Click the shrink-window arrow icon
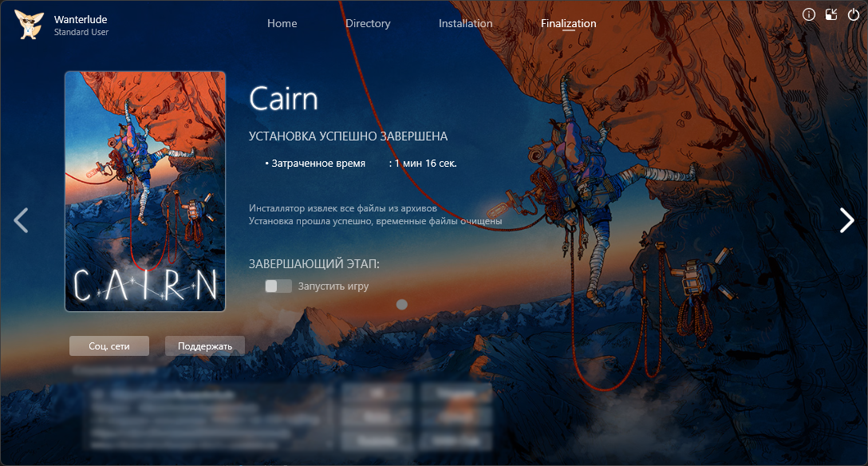Viewport: 868px width, 466px height. (831, 14)
